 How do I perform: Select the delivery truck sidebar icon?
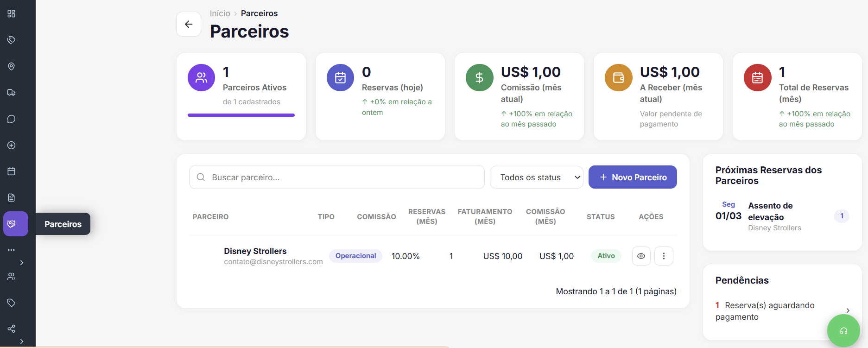pos(12,92)
